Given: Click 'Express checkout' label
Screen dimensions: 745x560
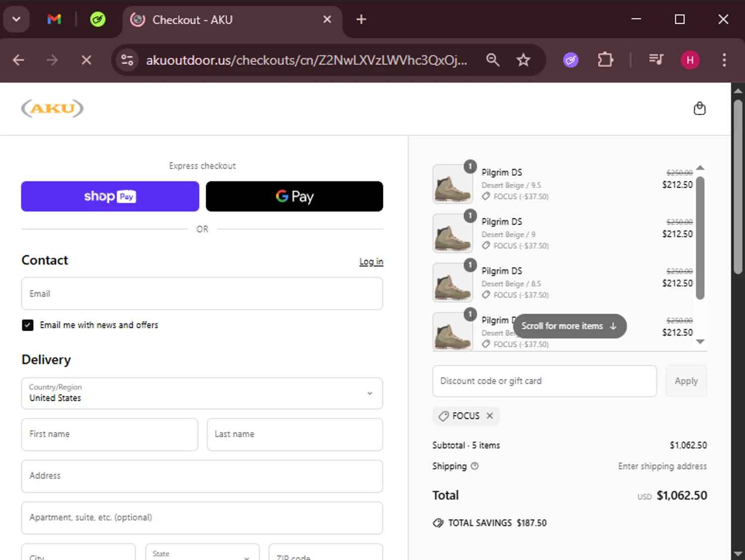Looking at the screenshot, I should pos(202,166).
